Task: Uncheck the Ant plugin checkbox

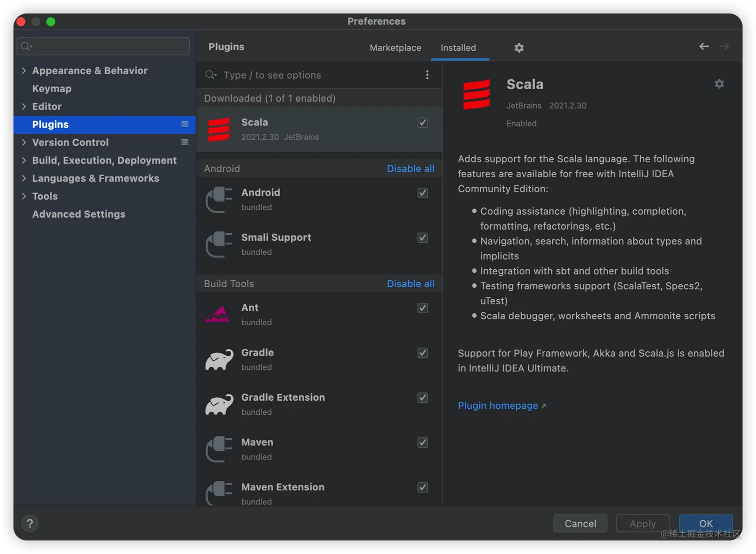Action: click(422, 308)
